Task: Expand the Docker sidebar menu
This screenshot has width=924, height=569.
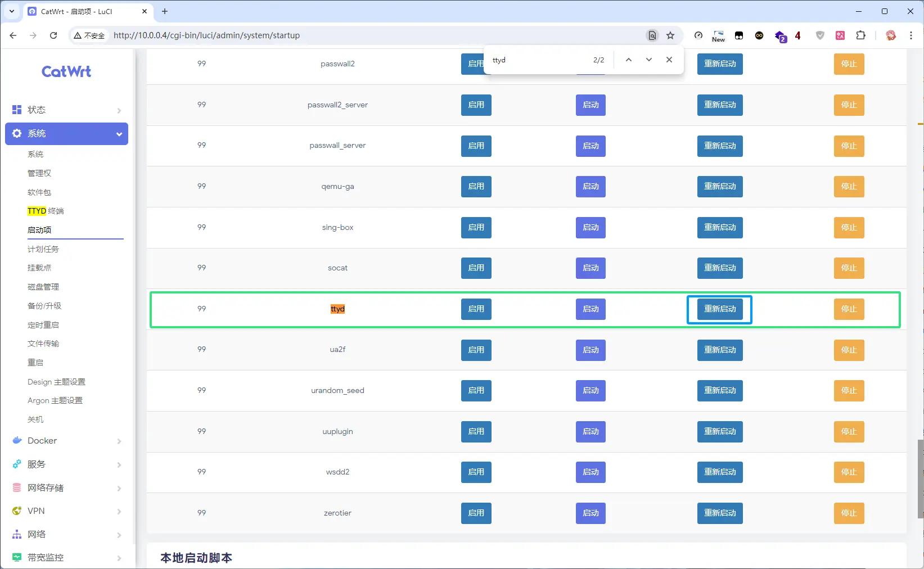Action: [x=67, y=441]
